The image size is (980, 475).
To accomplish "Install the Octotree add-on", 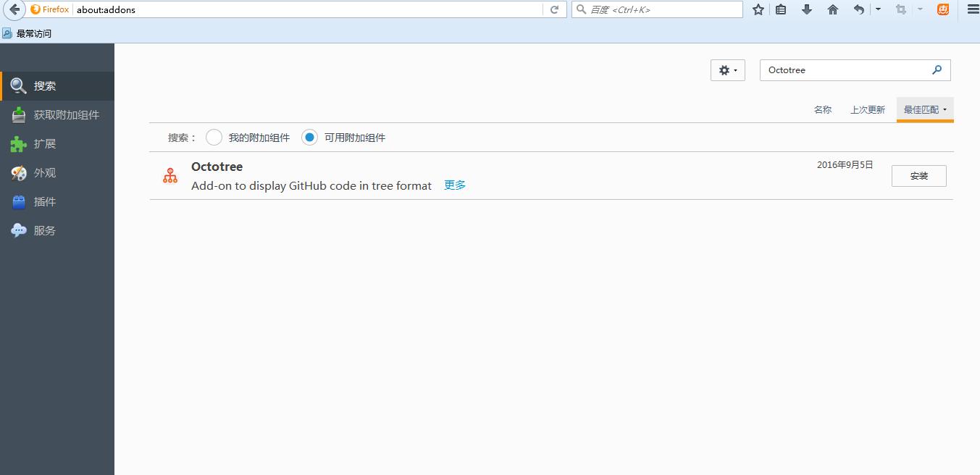I will pos(918,175).
